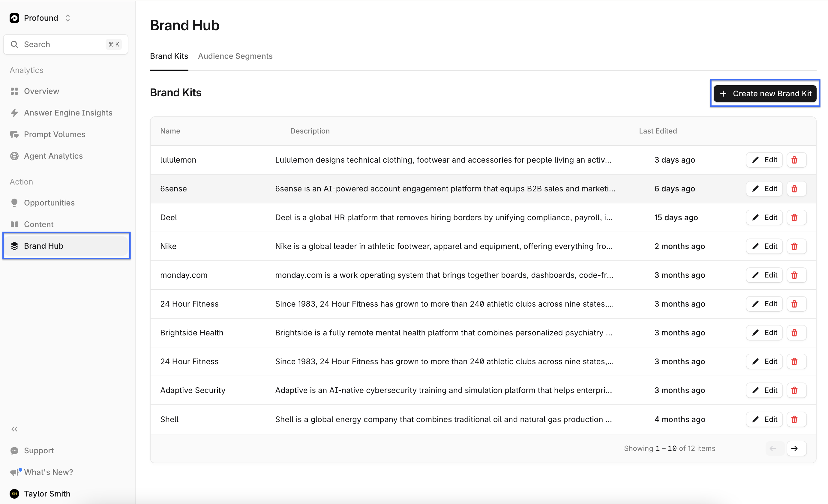Open Answer Engine Insights
This screenshot has width=828, height=504.
pyautogui.click(x=68, y=112)
